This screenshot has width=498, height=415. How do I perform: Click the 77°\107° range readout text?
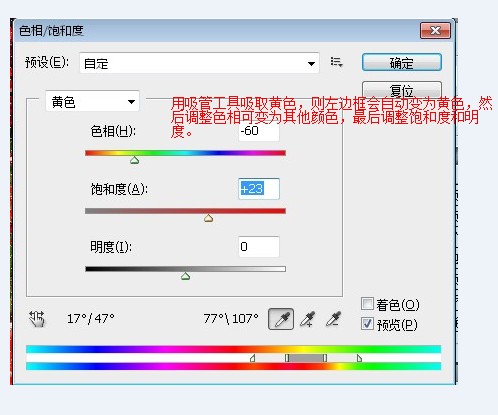pos(231,319)
